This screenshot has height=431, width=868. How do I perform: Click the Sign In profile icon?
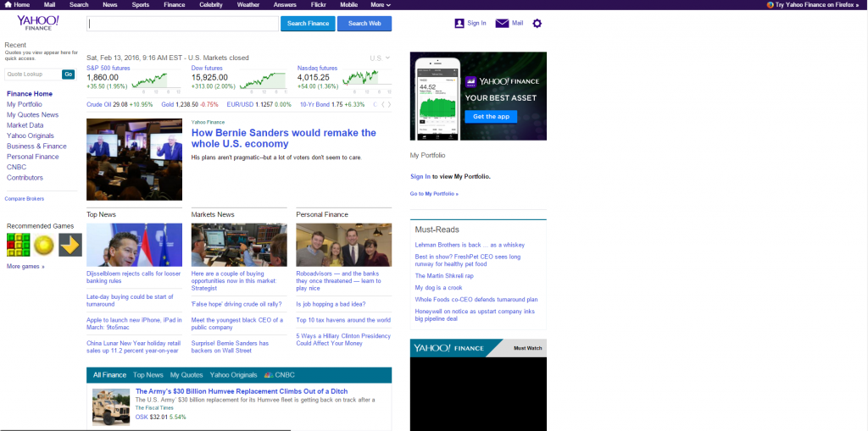[x=459, y=23]
